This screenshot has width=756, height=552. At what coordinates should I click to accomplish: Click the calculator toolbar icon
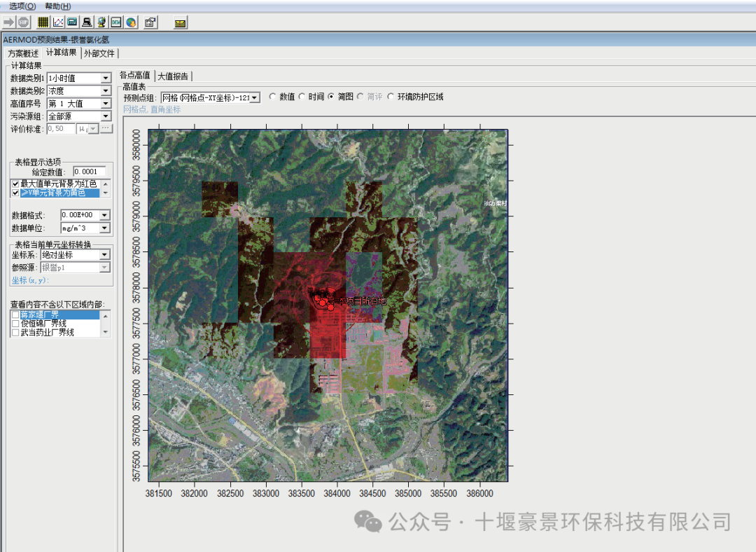click(x=72, y=22)
